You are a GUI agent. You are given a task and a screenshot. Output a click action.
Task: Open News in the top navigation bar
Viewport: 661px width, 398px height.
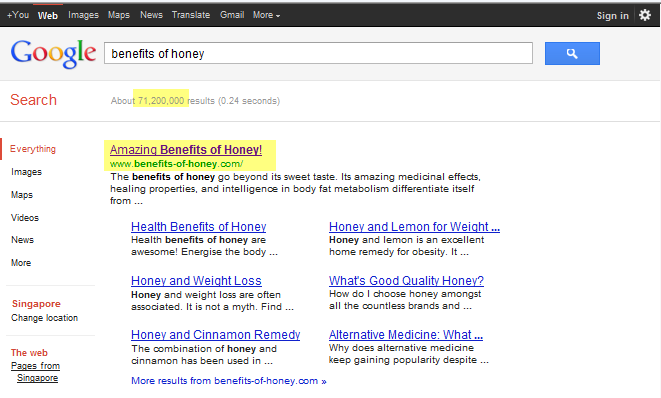151,15
